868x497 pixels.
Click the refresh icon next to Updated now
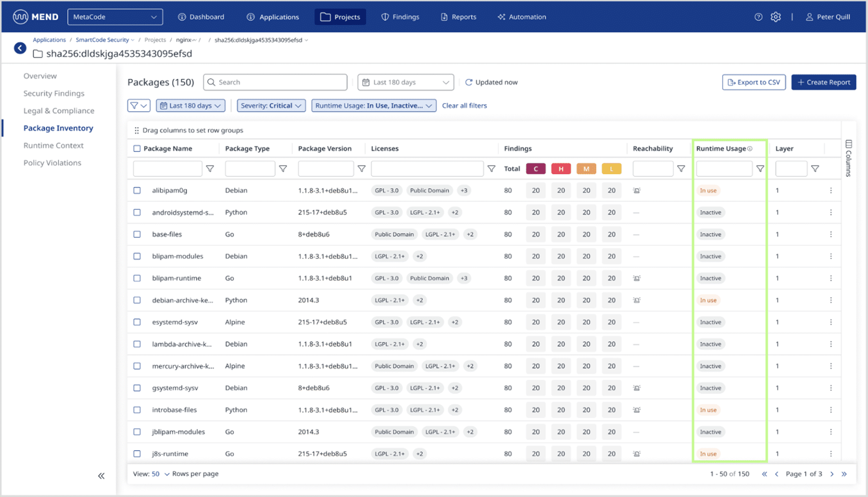point(469,82)
